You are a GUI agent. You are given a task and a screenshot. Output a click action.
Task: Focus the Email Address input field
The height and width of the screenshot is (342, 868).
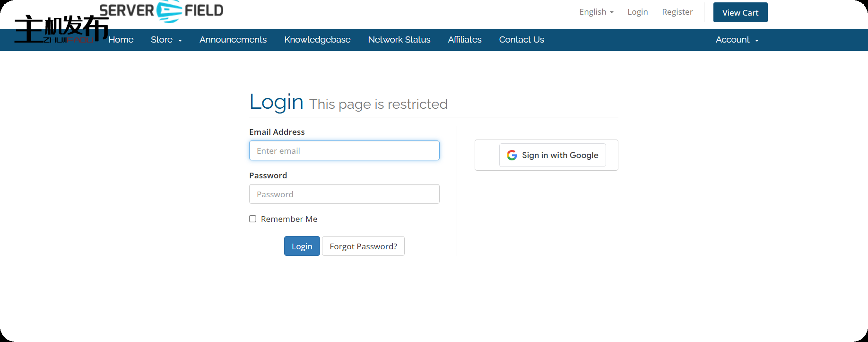344,151
